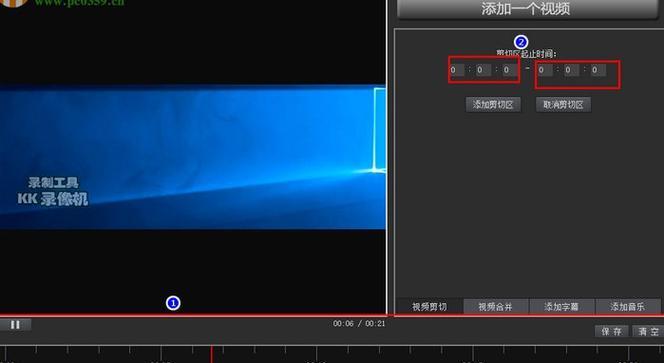The width and height of the screenshot is (664, 363).
Task: Select the end time hour field
Action: [x=545, y=70]
